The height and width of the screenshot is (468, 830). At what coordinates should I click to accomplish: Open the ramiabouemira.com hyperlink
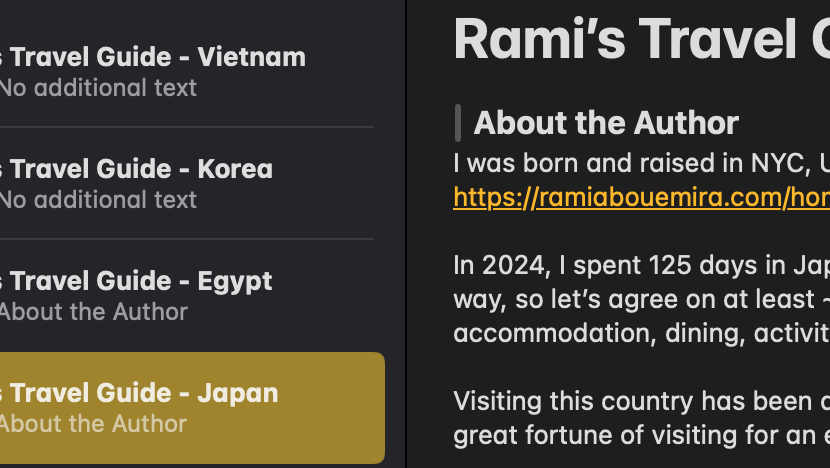[x=640, y=197]
